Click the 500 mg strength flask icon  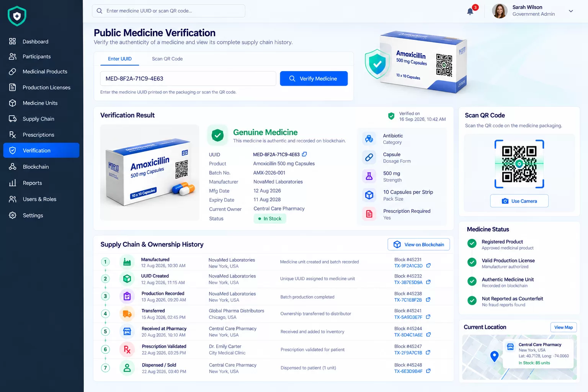[x=369, y=176]
